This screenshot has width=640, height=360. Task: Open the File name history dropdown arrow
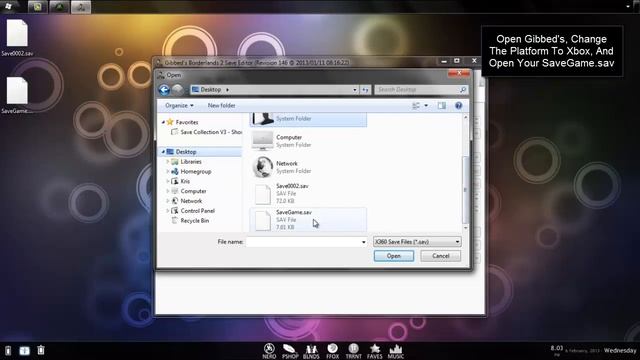click(x=364, y=242)
